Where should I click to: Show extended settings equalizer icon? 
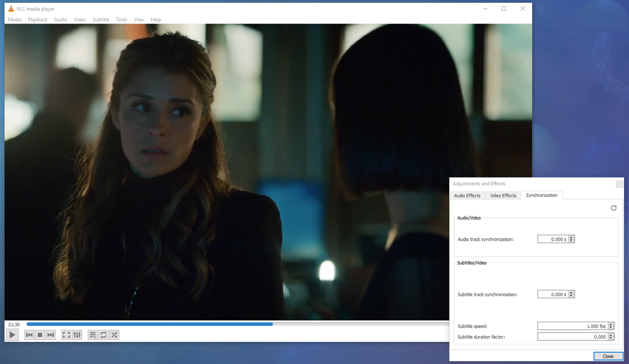tap(77, 335)
